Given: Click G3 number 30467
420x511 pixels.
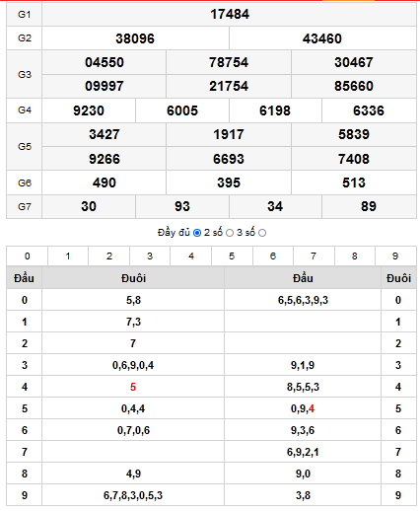Looking at the screenshot, I should (354, 62).
